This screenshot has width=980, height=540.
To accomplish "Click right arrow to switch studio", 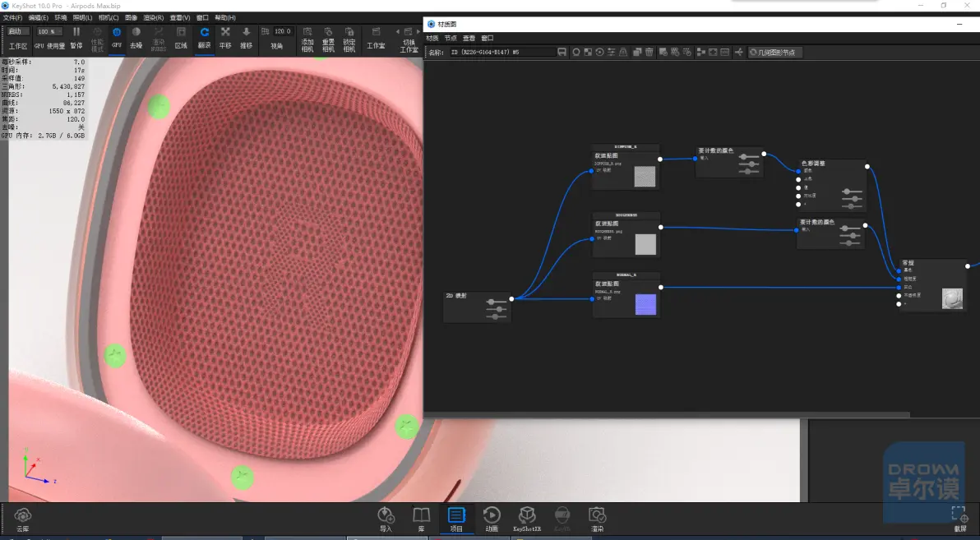I will pos(418,32).
